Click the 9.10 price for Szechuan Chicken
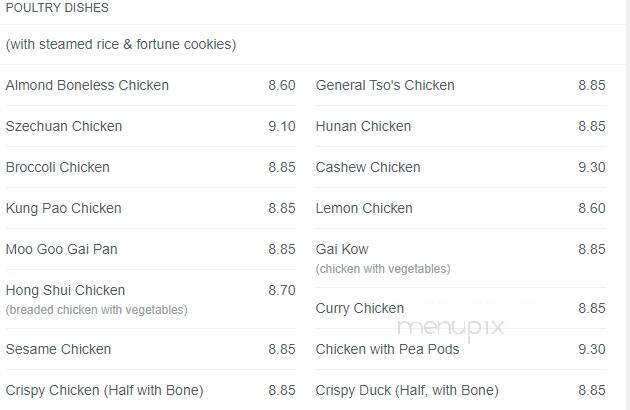This screenshot has height=410, width=630. click(282, 126)
